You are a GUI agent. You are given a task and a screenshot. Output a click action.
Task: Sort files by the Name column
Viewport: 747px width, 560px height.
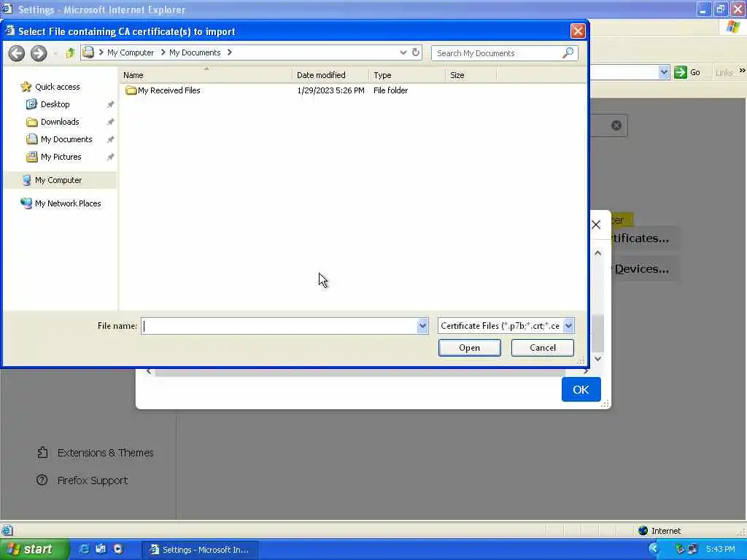[x=206, y=75]
